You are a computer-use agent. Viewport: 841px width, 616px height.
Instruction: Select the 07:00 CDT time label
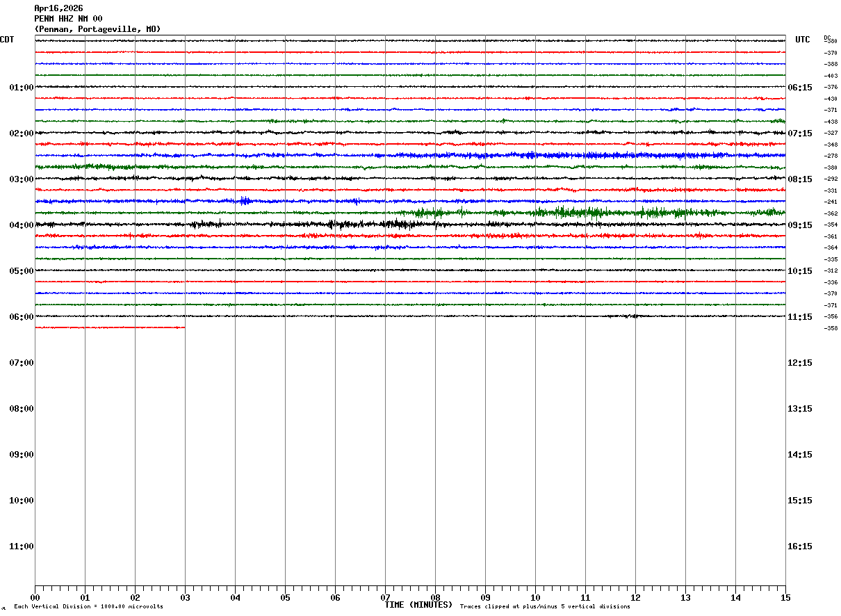pos(22,363)
